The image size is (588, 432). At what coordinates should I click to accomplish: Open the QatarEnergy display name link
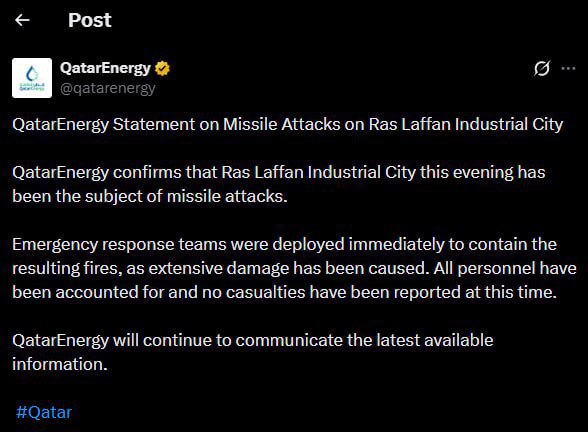[105, 68]
